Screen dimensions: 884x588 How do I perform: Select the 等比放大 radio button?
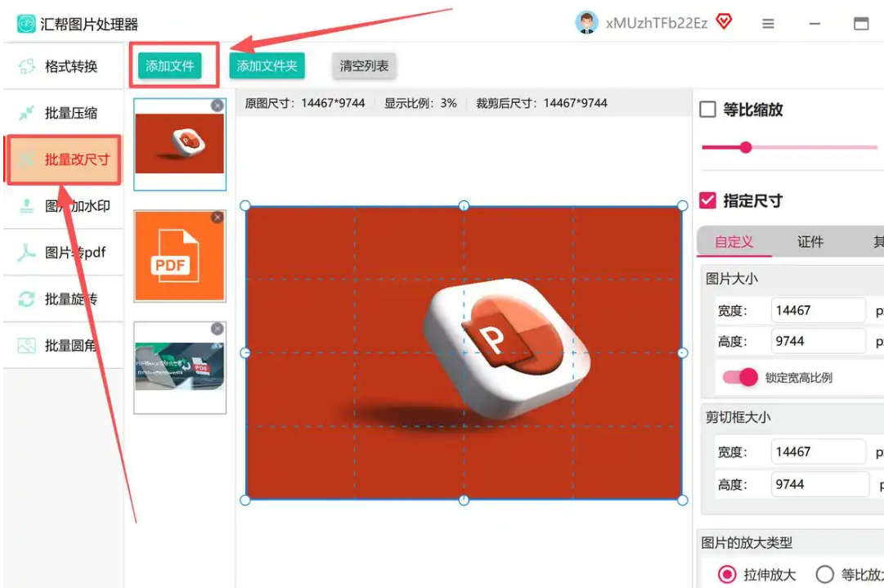click(x=825, y=574)
